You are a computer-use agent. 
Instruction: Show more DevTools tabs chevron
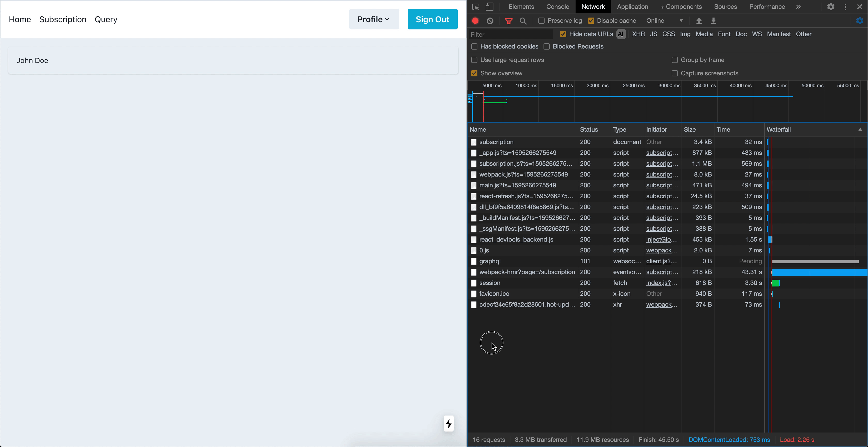[798, 7]
